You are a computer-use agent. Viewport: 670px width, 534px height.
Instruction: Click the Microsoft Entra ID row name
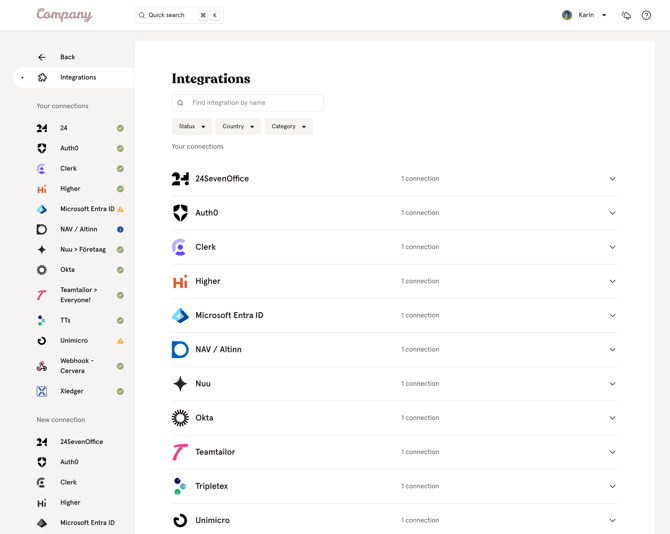click(229, 315)
